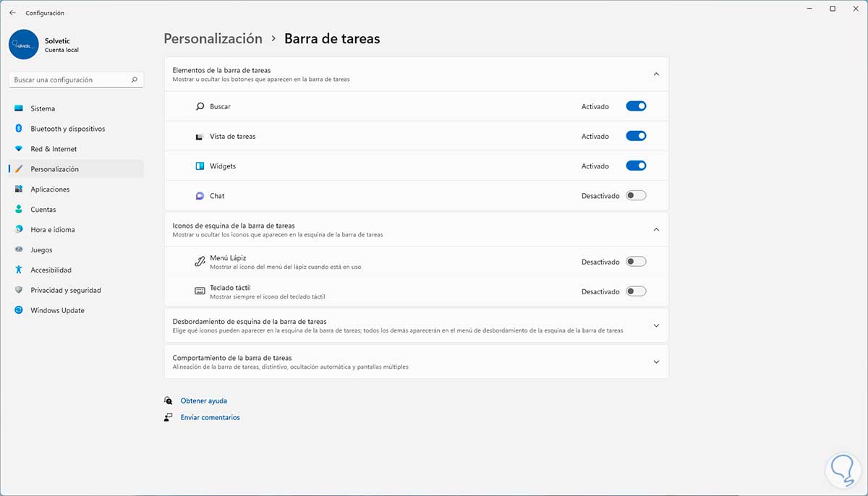Click the Bluetooth y dispositivos icon
The height and width of the screenshot is (496, 868).
coord(19,129)
